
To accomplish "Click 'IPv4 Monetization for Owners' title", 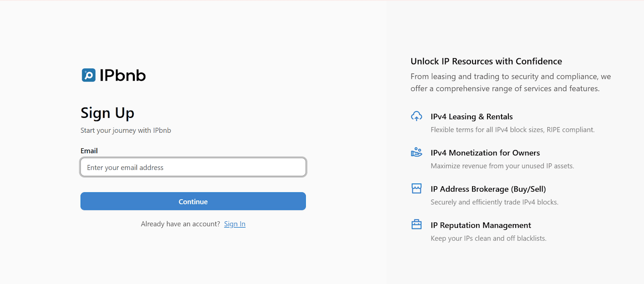I will point(485,153).
